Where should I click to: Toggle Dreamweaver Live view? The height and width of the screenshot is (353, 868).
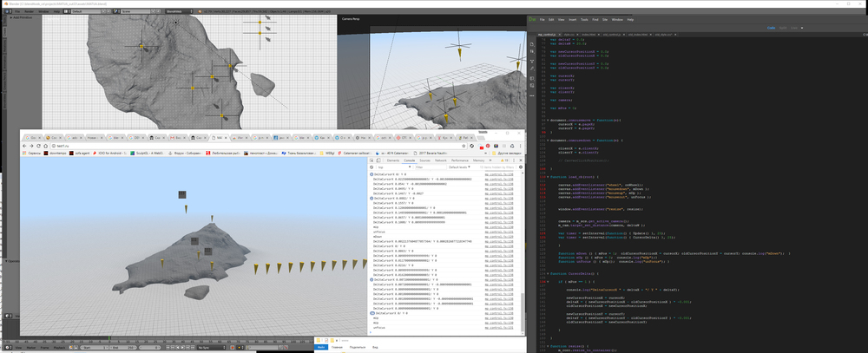tap(794, 28)
